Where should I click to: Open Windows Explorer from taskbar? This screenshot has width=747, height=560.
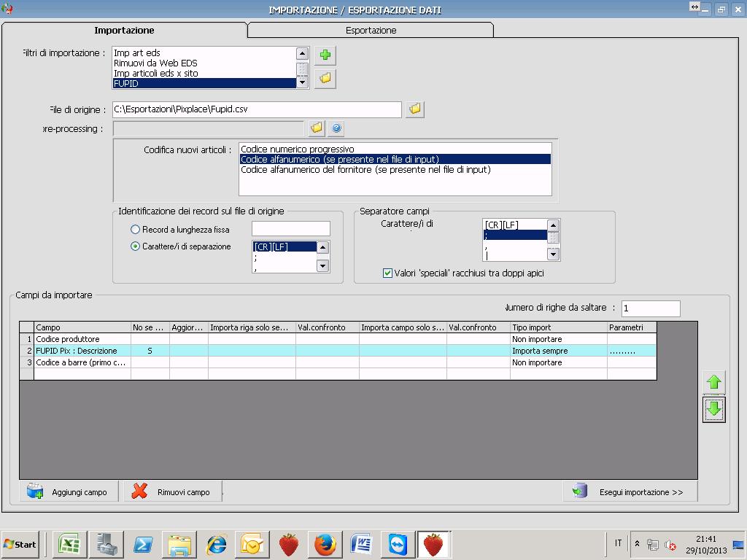(x=179, y=544)
